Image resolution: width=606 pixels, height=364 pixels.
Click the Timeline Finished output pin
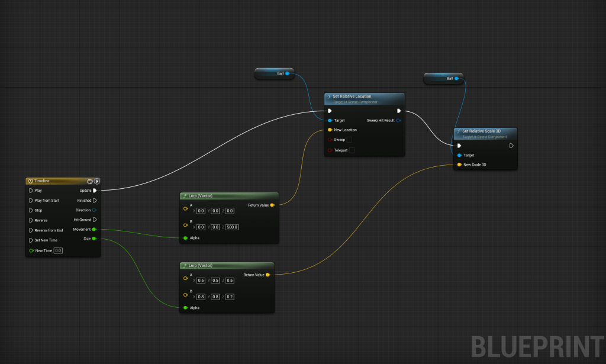pos(95,201)
